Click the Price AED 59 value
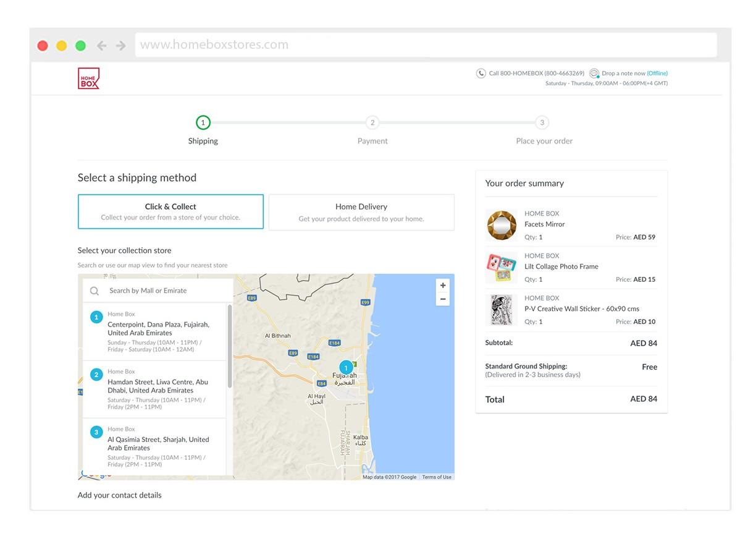Screen dimensions: 756x544 [x=644, y=237]
